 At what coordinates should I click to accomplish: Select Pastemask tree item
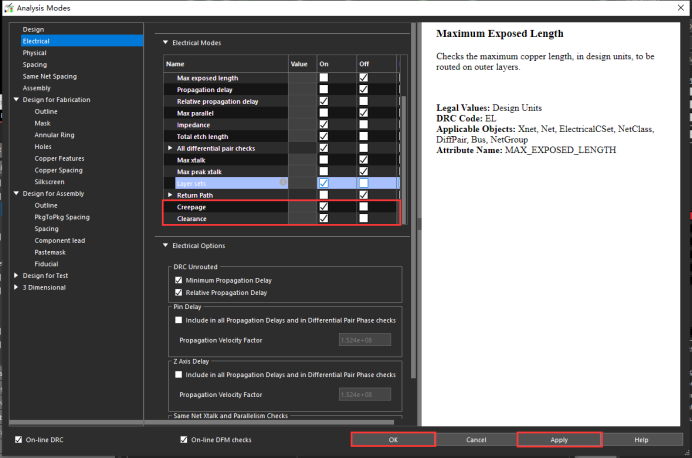tap(50, 252)
